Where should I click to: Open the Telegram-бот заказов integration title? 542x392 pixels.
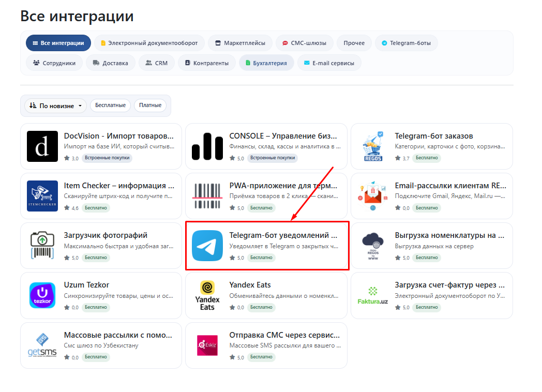point(433,136)
